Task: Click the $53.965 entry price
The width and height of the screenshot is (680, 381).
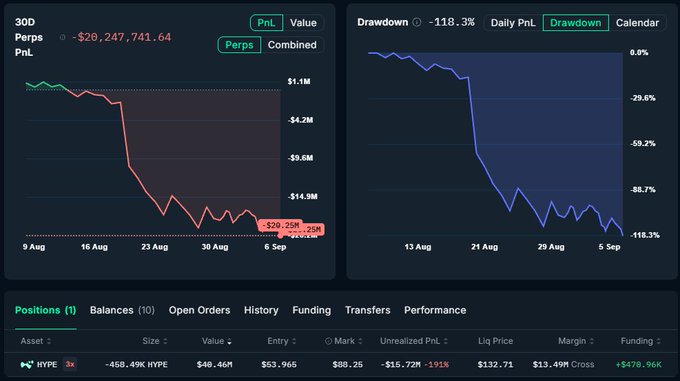Action: (x=279, y=365)
